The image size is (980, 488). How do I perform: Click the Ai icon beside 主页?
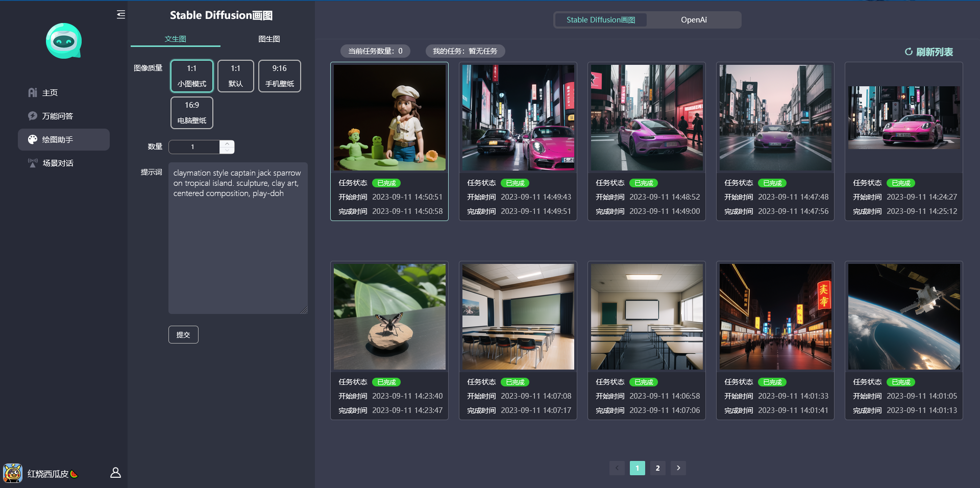click(33, 92)
